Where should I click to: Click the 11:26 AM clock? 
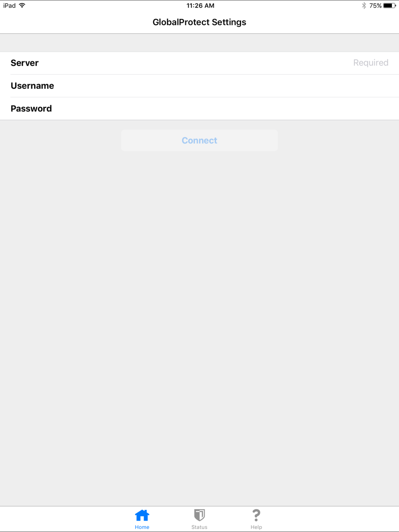[200, 6]
